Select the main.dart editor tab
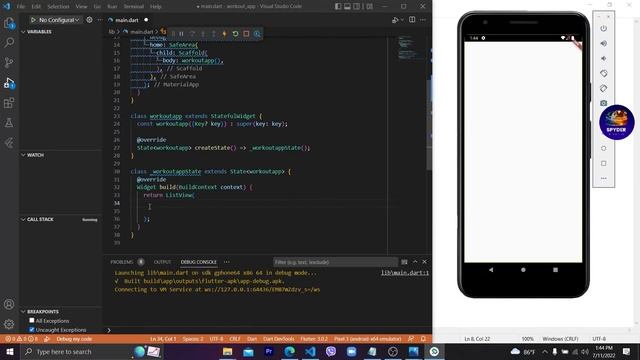Screen dimensions: 640x360 (127, 20)
